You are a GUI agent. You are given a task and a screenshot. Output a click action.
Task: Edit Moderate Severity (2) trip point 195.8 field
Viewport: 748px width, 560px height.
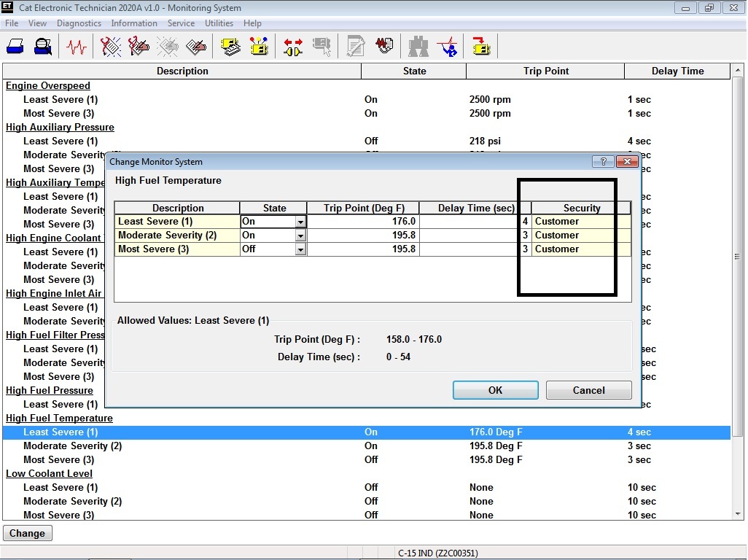tap(363, 236)
